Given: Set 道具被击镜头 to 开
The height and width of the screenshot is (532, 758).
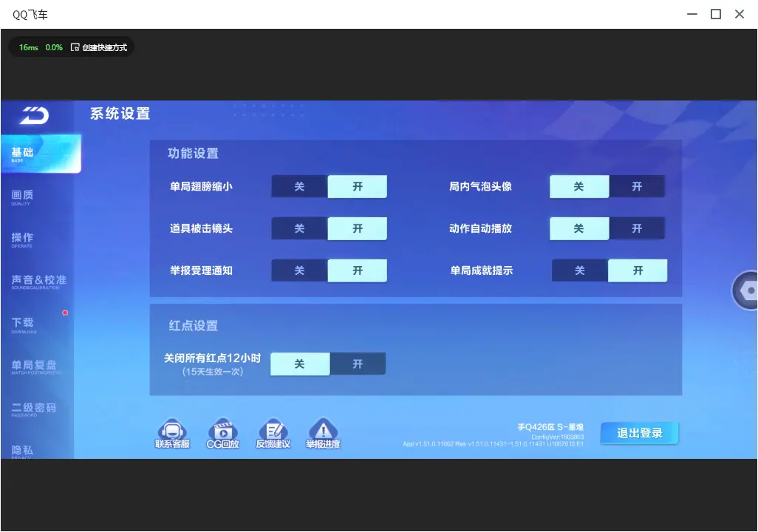Looking at the screenshot, I should (358, 229).
